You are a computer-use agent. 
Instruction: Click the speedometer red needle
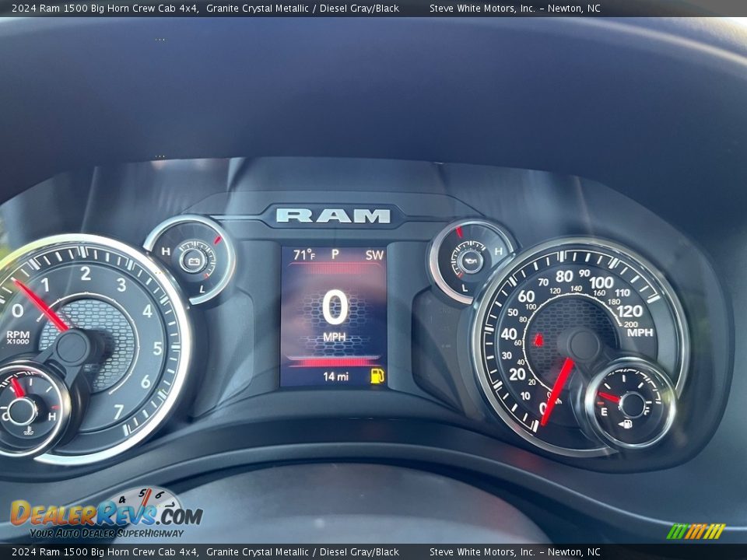[556, 391]
